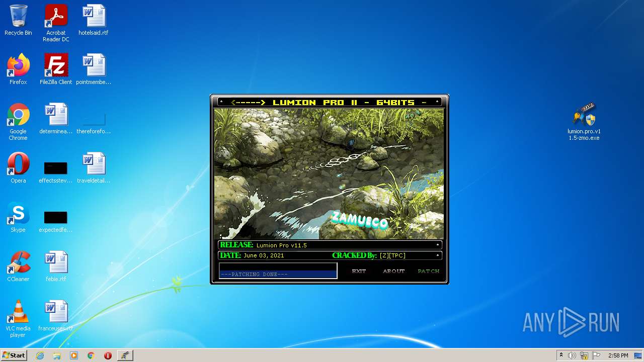Open Google Chrome desktop shortcut
Image resolution: width=644 pixels, height=362 pixels.
pos(18,122)
